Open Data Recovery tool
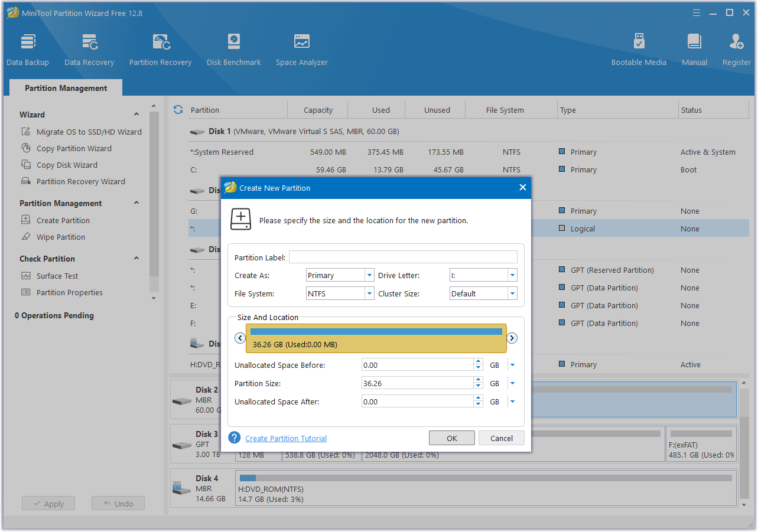Image resolution: width=758 pixels, height=532 pixels. point(89,50)
